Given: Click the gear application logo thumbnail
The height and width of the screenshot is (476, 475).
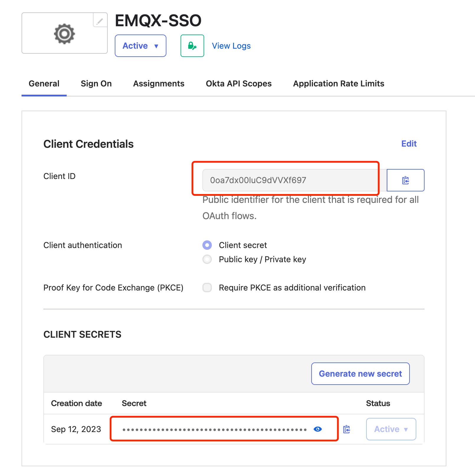Looking at the screenshot, I should coord(64,34).
